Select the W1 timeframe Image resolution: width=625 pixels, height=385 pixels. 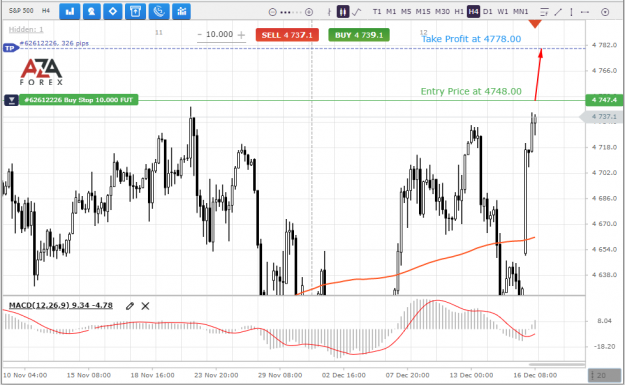pos(503,12)
